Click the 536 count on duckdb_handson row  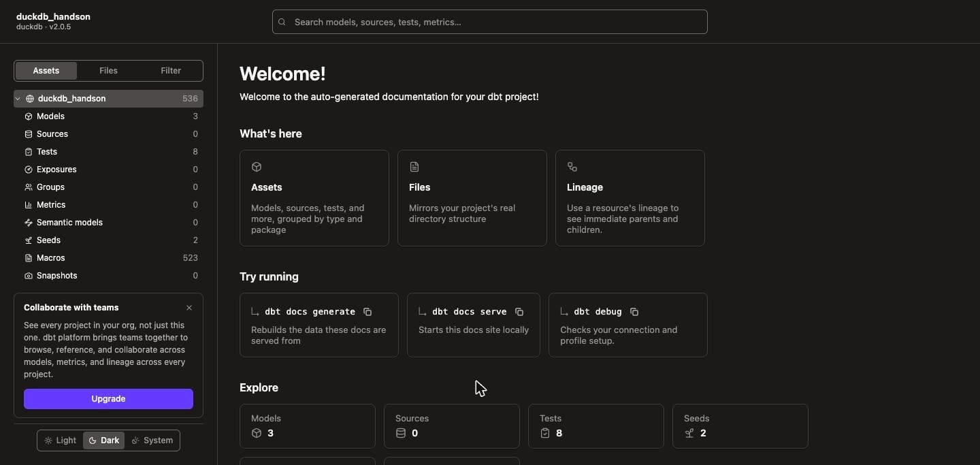pyautogui.click(x=190, y=99)
